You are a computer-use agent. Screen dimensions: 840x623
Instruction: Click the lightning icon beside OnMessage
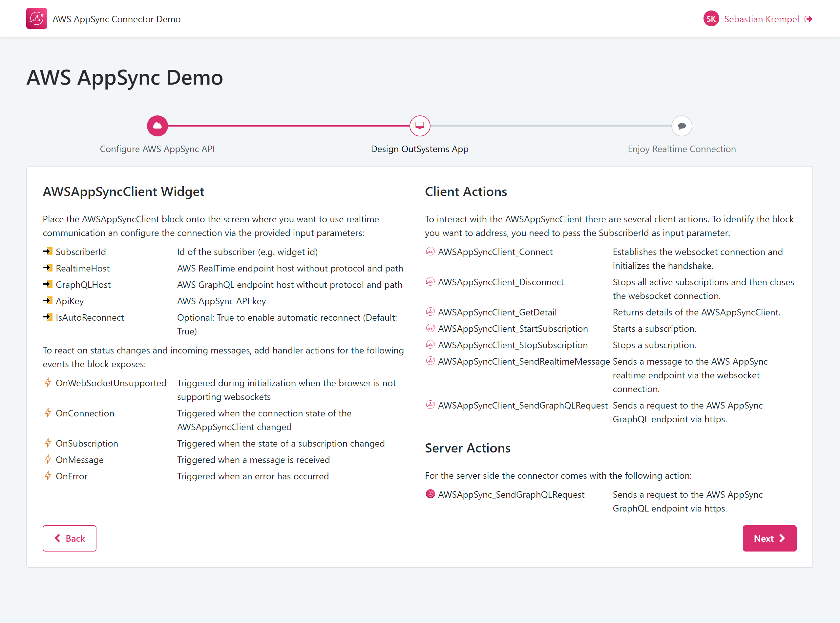coord(48,459)
